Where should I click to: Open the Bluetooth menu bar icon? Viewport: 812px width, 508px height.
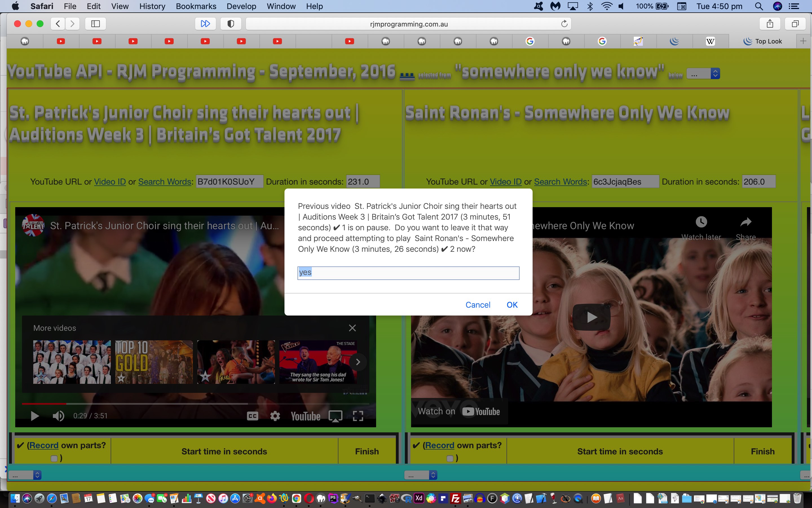(x=590, y=6)
